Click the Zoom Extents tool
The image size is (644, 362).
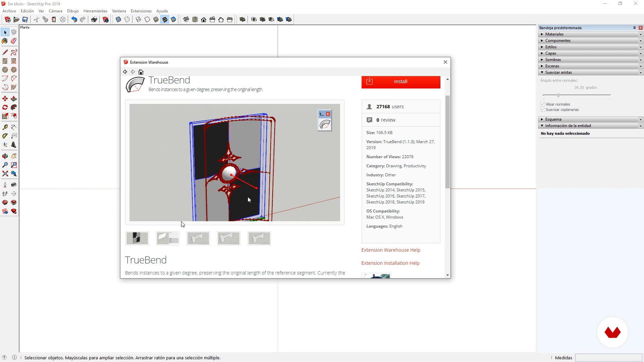(x=5, y=174)
